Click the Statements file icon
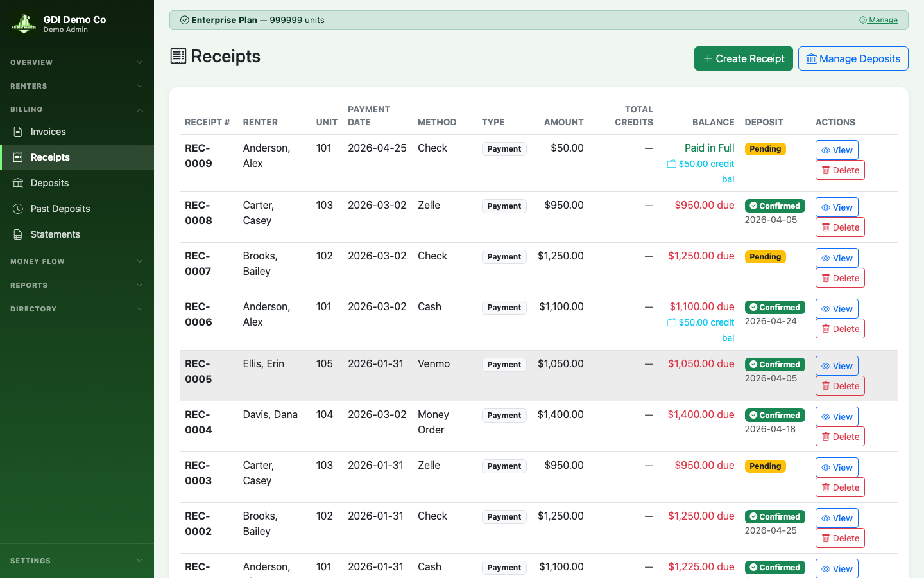 point(18,234)
